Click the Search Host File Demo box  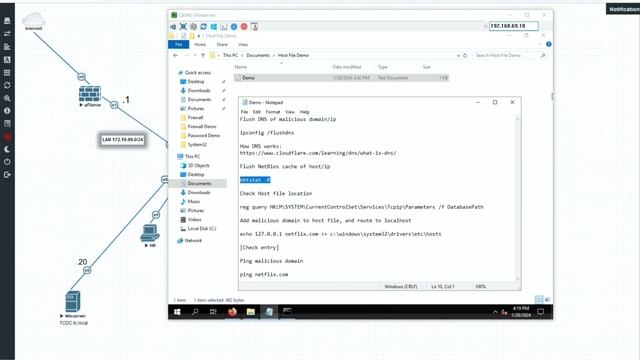point(510,55)
